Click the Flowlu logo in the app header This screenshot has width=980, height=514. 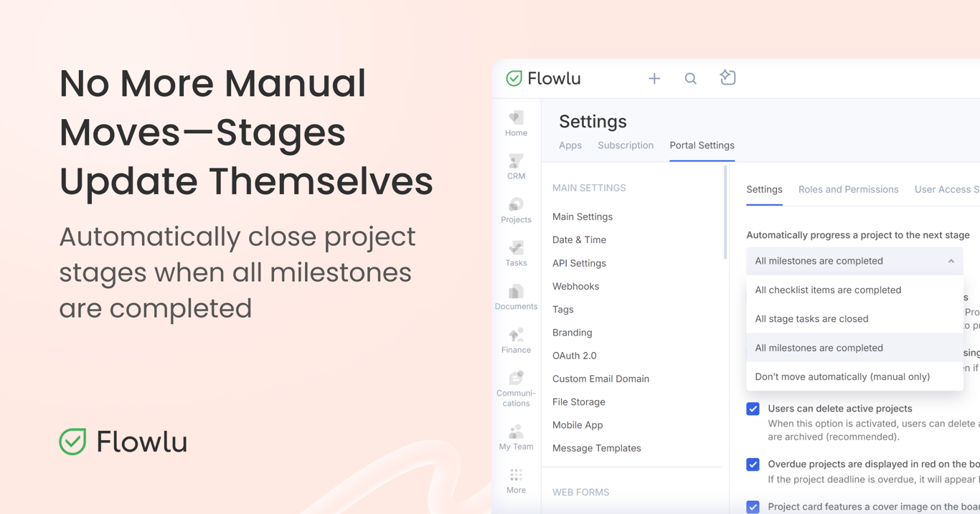coord(543,78)
